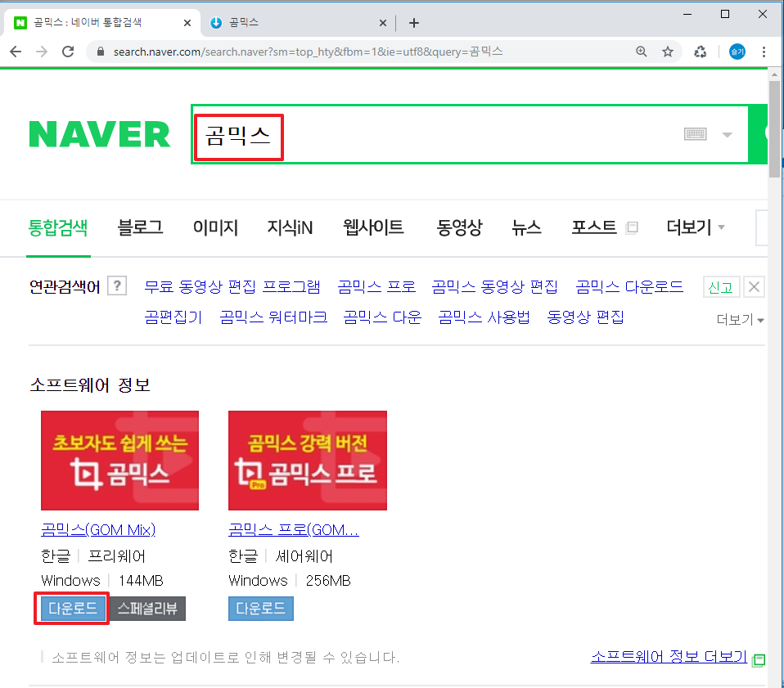Open 무료 동영상 편집 프로그램 related search
The height and width of the screenshot is (688, 784).
click(232, 287)
